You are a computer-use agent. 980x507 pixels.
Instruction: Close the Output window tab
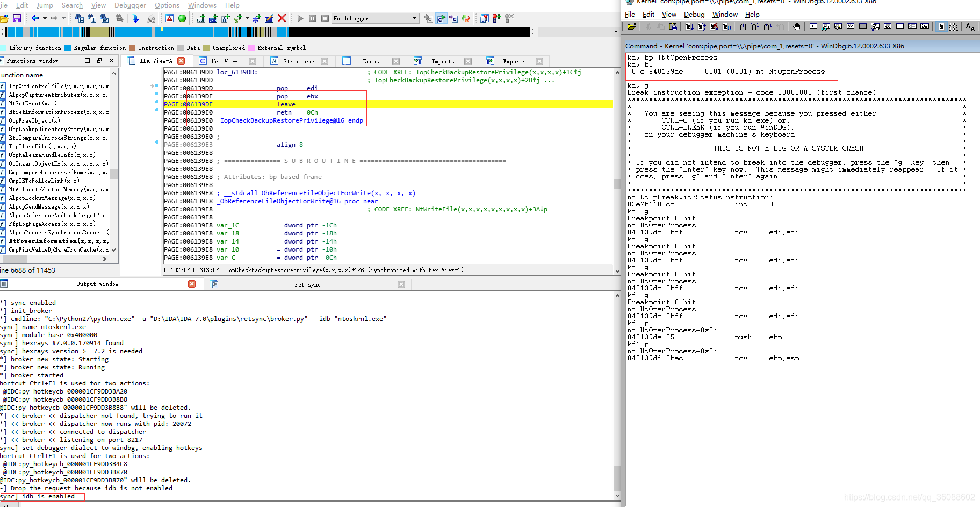pyautogui.click(x=192, y=284)
